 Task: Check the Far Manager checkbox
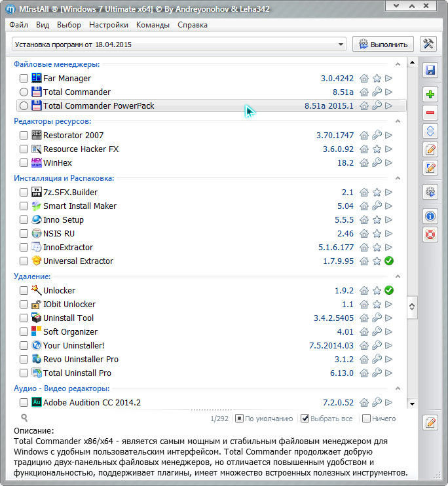[x=24, y=79]
